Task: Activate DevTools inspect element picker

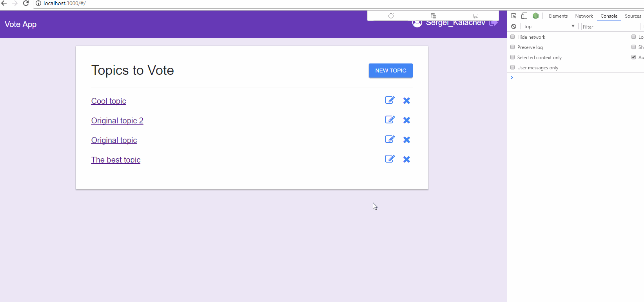Action: [513, 16]
